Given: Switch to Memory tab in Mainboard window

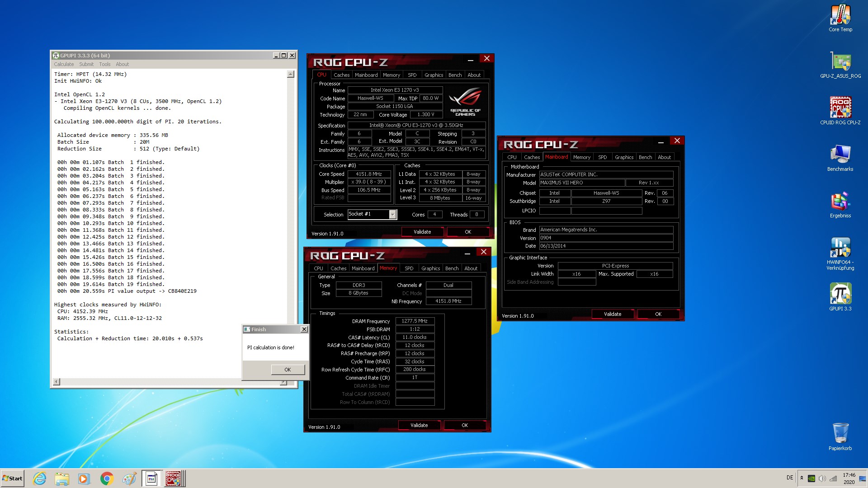Looking at the screenshot, I should [x=582, y=157].
